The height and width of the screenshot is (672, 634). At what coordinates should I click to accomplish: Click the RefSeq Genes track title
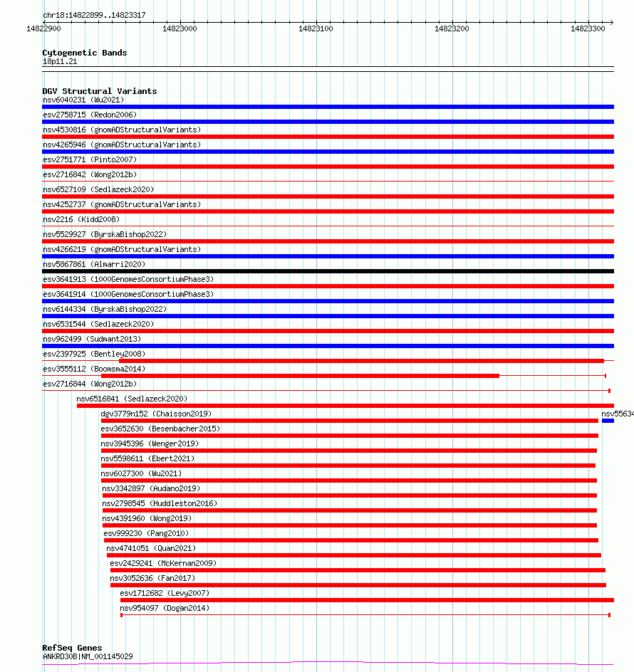72,648
